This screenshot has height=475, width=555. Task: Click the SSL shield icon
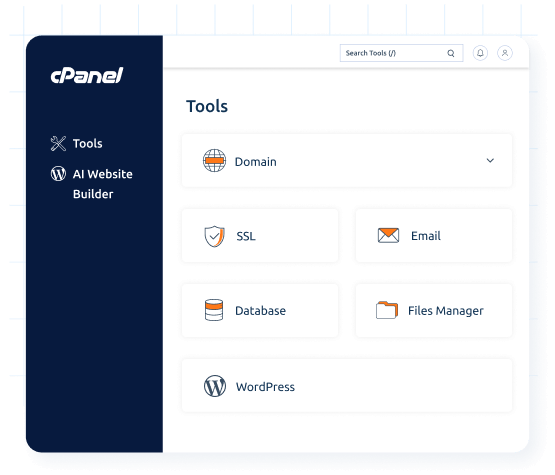214,236
